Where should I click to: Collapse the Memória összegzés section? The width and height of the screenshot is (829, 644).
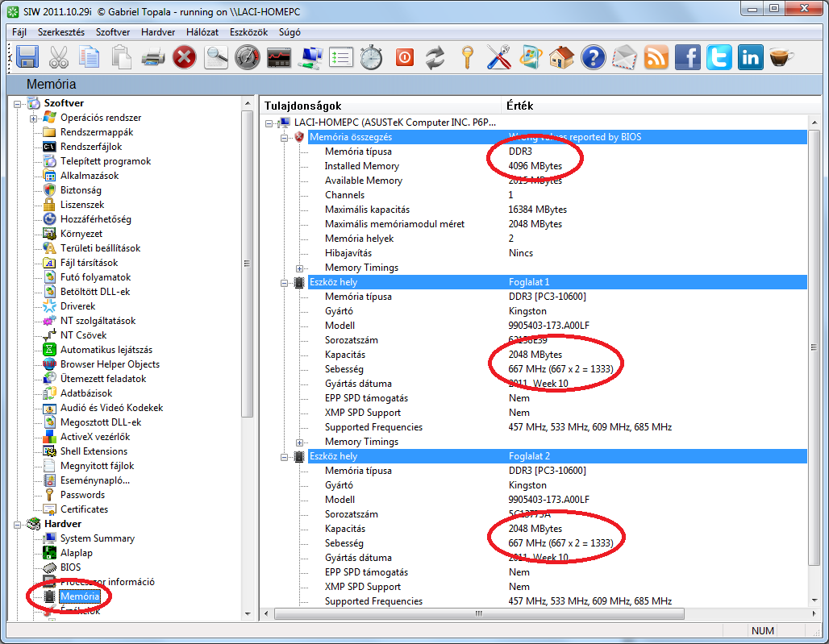[x=285, y=138]
